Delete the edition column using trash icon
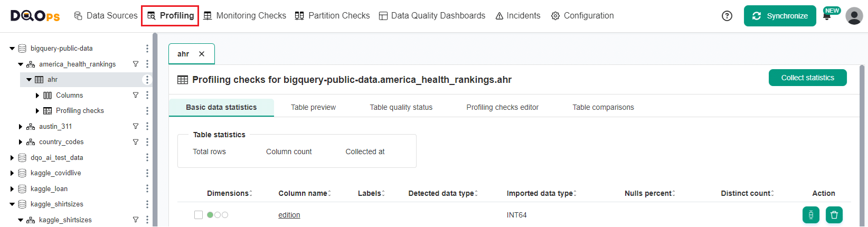This screenshot has width=868, height=227. coord(834,215)
